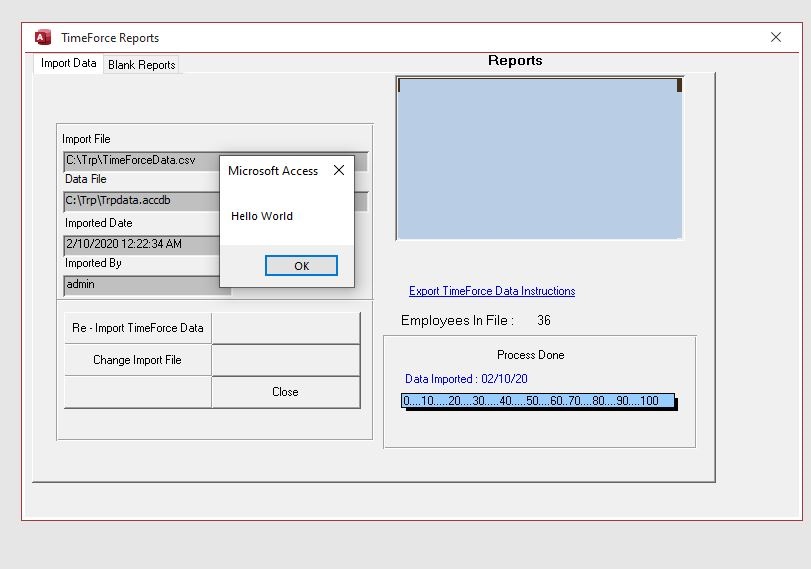Open the Blank Reports tab
The image size is (811, 569).
(141, 65)
